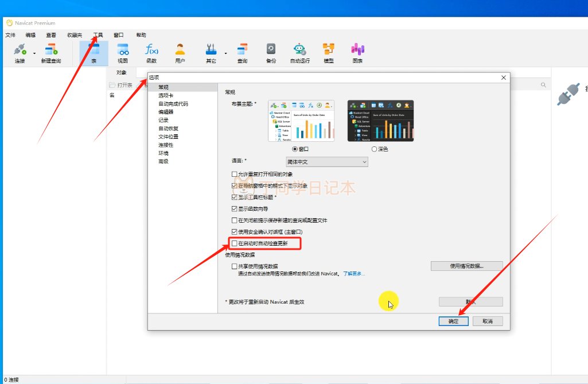Click the 打开表 open table button
This screenshot has width=588, height=384.
click(120, 85)
